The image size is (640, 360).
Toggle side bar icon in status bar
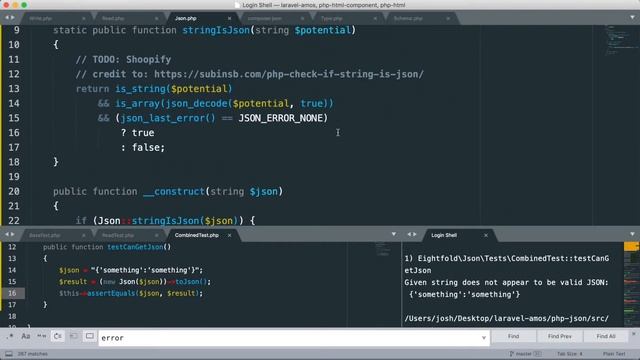9,354
